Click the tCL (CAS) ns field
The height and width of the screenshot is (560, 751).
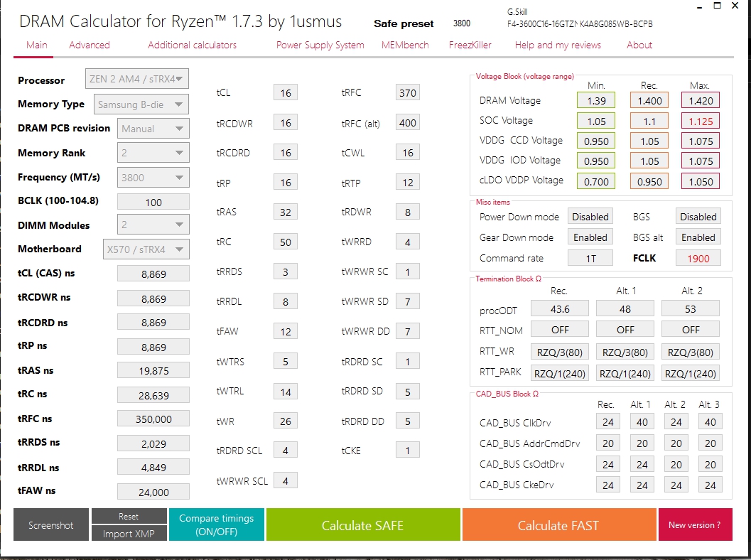[x=153, y=274]
